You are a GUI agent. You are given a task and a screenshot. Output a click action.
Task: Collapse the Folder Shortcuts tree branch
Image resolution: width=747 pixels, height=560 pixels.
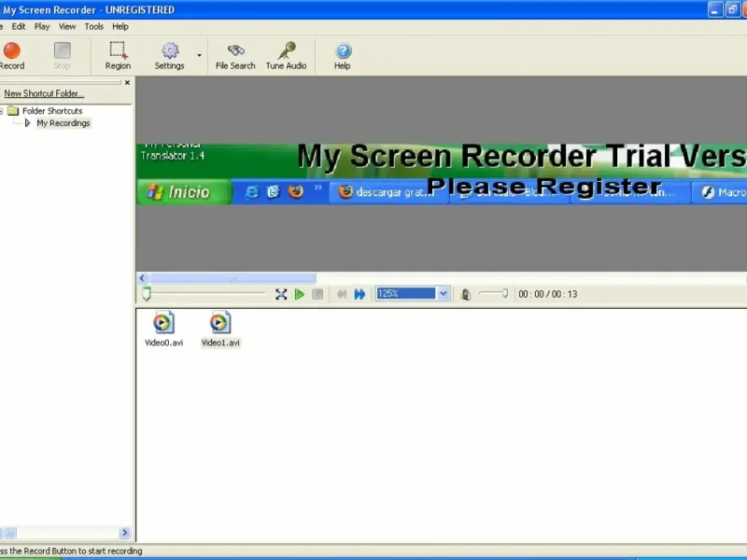click(x=1, y=111)
